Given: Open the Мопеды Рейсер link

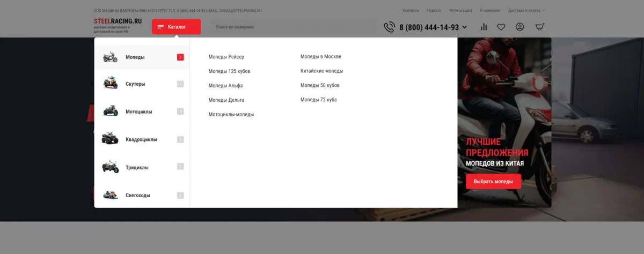Looking at the screenshot, I should 226,57.
